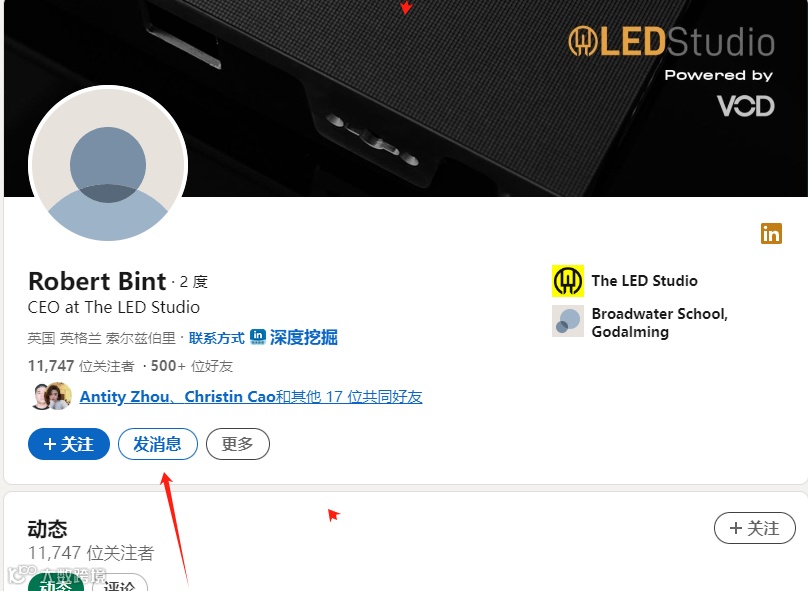Click the small blue 深度挖掘 icon
Viewport: 808px width, 591px height.
(258, 336)
